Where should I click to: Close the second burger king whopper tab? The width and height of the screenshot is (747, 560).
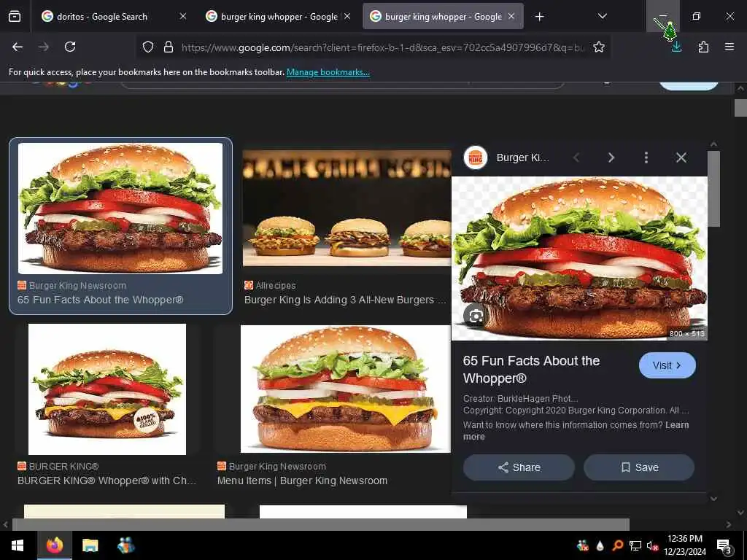[347, 16]
